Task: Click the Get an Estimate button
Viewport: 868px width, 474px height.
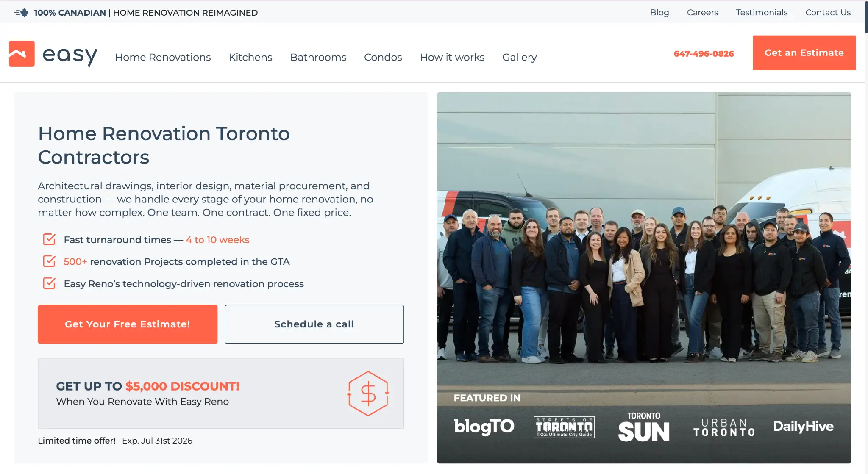Action: [804, 53]
